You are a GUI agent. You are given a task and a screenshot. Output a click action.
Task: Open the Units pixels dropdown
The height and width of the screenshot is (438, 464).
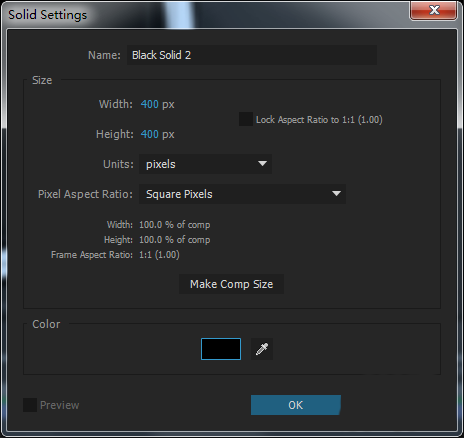pyautogui.click(x=205, y=164)
